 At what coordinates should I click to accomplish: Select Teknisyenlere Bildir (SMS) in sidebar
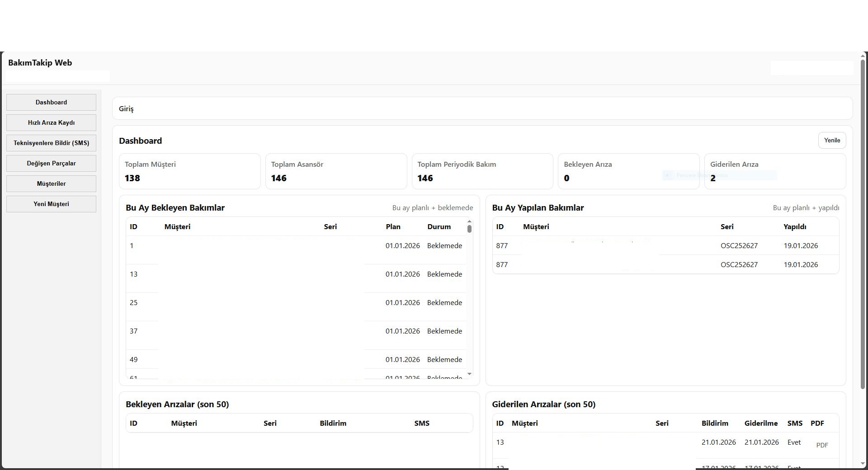click(x=51, y=143)
